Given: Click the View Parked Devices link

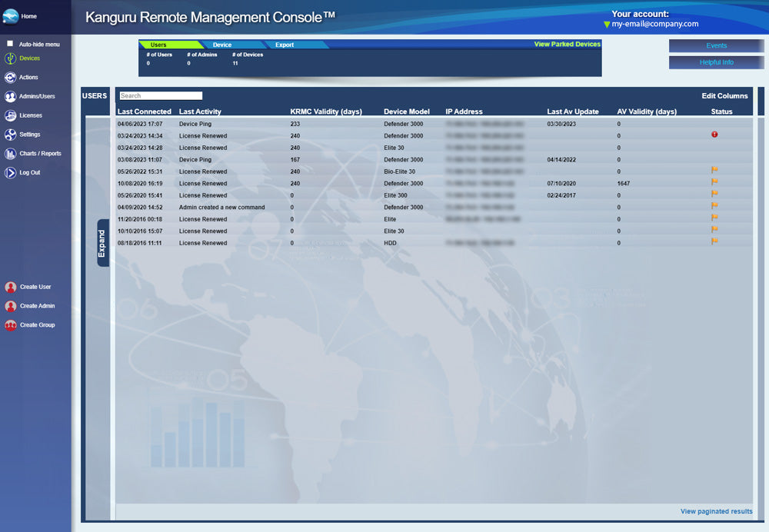Looking at the screenshot, I should pos(567,44).
